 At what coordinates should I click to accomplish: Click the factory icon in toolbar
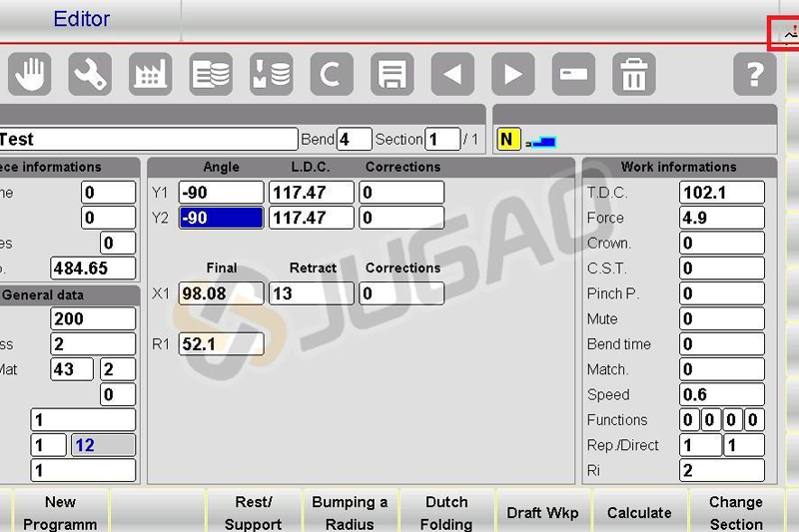tap(151, 74)
